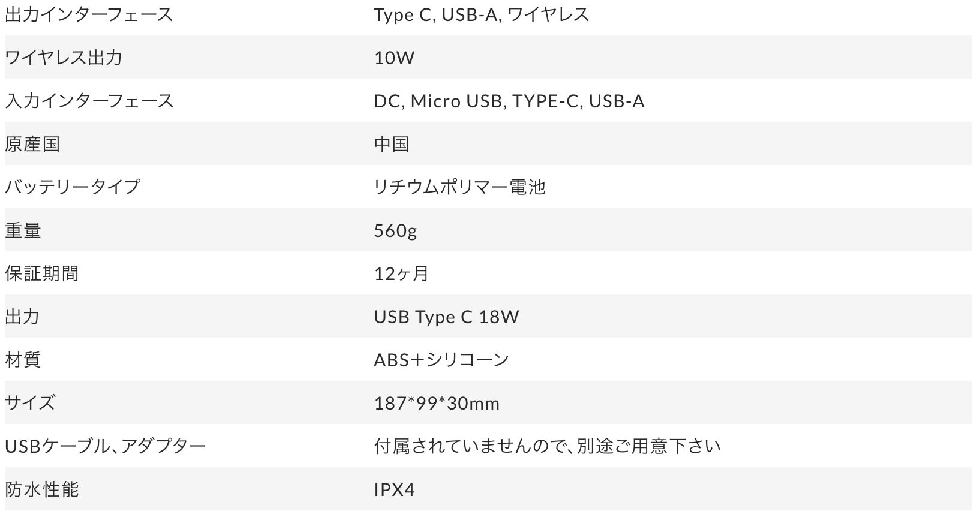Click the サイズ row label
The height and width of the screenshot is (517, 980).
pos(30,402)
